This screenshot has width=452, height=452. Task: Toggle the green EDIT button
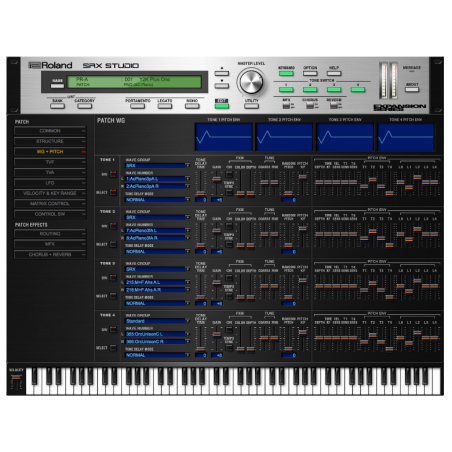(222, 106)
